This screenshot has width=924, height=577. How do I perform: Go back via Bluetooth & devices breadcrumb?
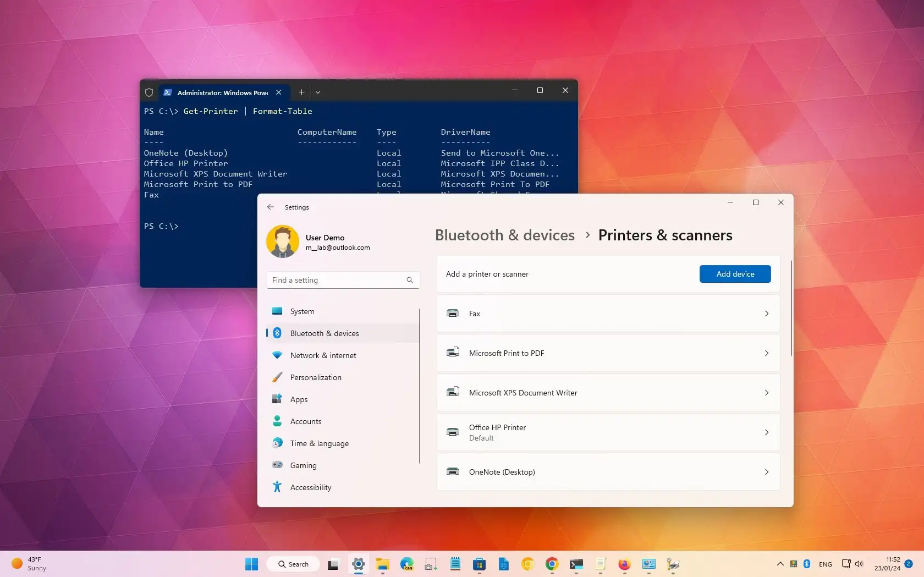click(x=504, y=235)
